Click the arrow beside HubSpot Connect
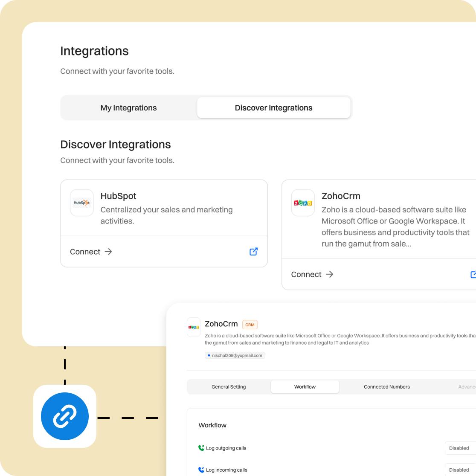Viewport: 476px width, 476px height. pyautogui.click(x=108, y=252)
